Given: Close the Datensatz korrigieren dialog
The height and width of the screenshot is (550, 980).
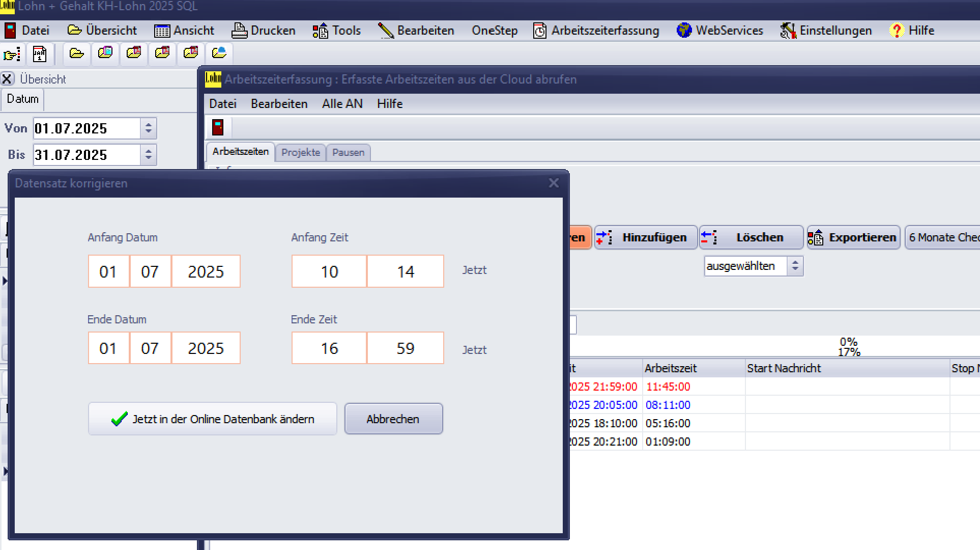Looking at the screenshot, I should (x=554, y=183).
